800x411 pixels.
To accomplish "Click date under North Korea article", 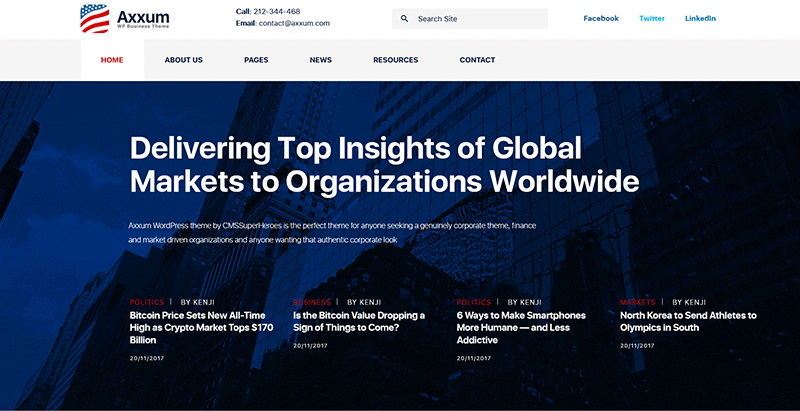I will (637, 346).
